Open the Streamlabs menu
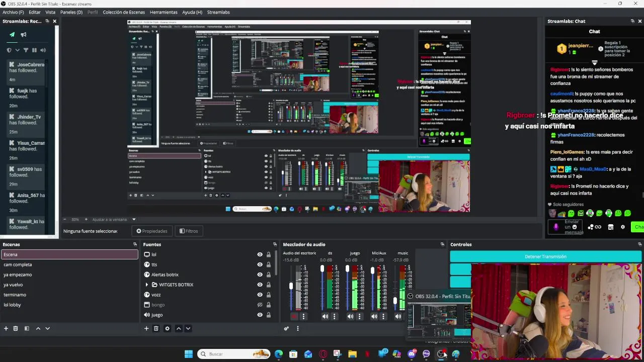This screenshot has height=362, width=644. pos(218,12)
